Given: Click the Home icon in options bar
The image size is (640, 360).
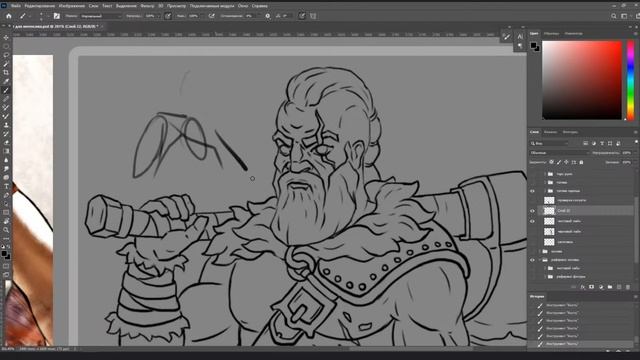Looking at the screenshot, I should pos(9,16).
